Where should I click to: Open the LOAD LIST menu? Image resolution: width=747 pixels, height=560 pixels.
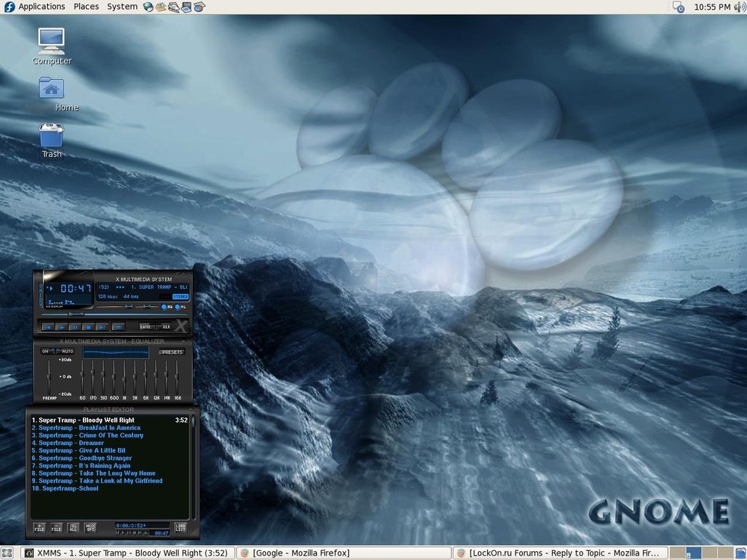pyautogui.click(x=182, y=528)
